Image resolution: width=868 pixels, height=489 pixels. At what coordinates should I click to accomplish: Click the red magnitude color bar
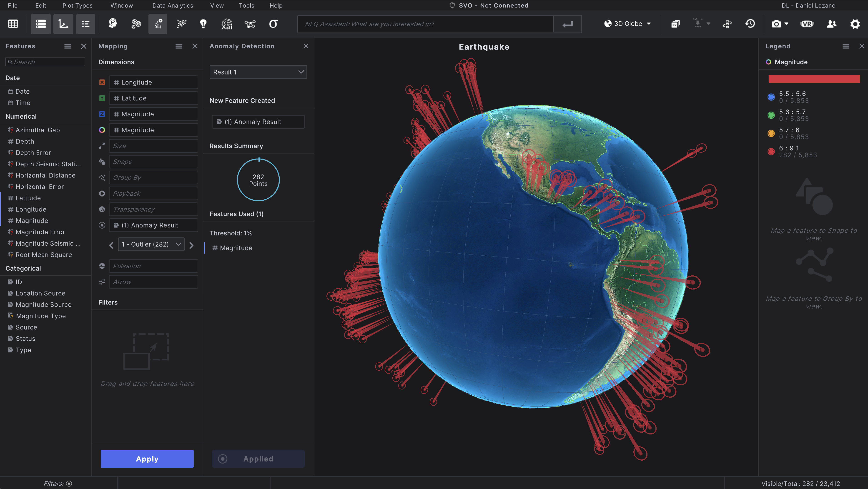point(814,79)
